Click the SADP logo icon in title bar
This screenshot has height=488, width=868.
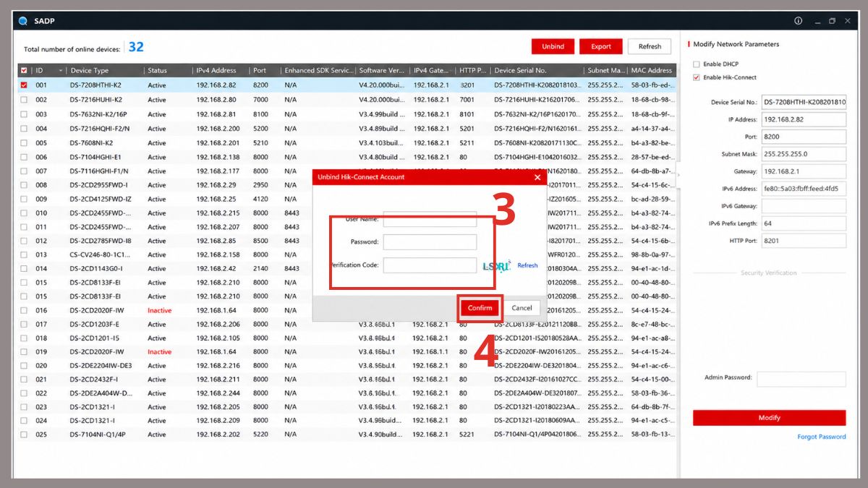[23, 21]
